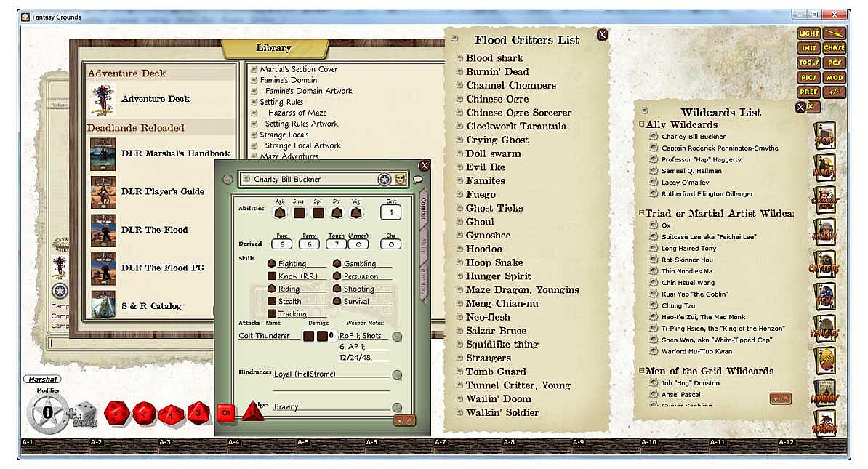Image resolution: width=868 pixels, height=469 pixels.
Task: Click the Fighting skill die icon
Action: (271, 263)
